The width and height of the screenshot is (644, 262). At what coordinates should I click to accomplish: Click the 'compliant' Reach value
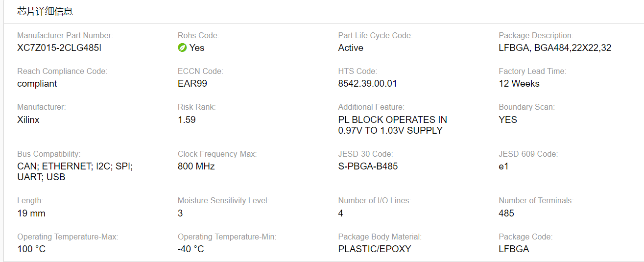[x=37, y=84]
